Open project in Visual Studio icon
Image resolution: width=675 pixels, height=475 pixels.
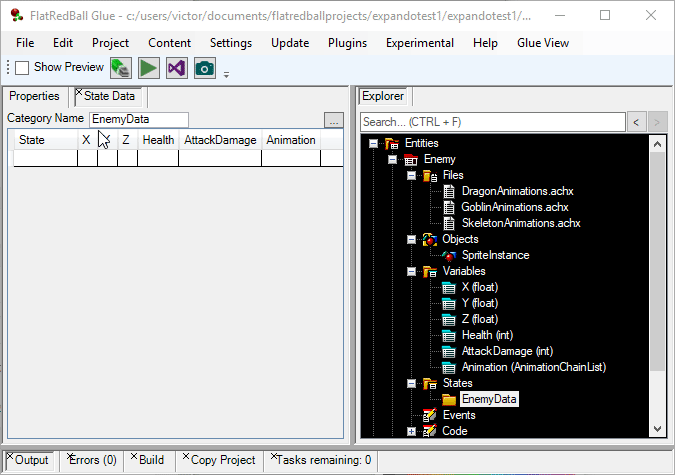coord(177,68)
